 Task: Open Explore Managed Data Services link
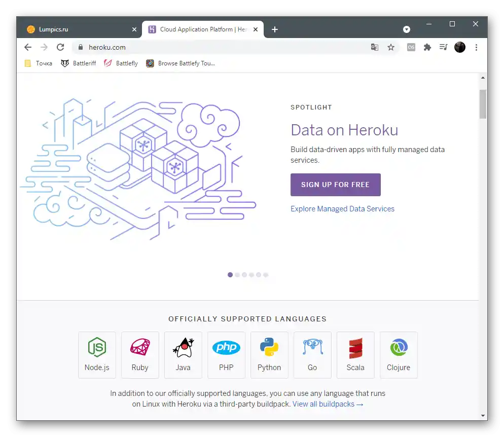point(342,209)
